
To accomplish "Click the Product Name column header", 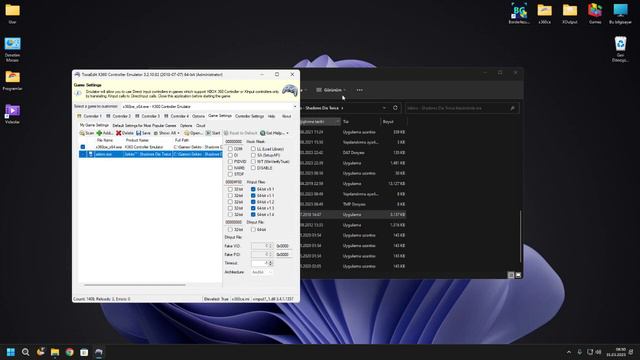I will [137, 140].
